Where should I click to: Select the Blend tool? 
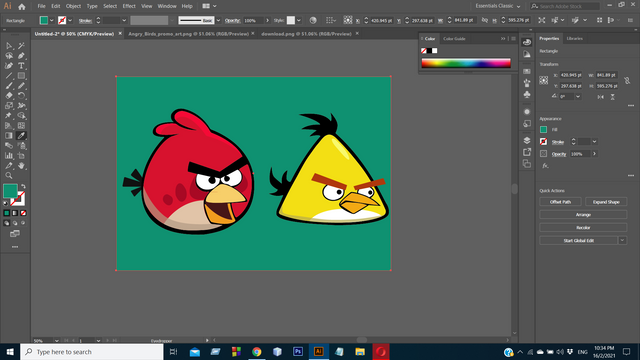coord(9,146)
